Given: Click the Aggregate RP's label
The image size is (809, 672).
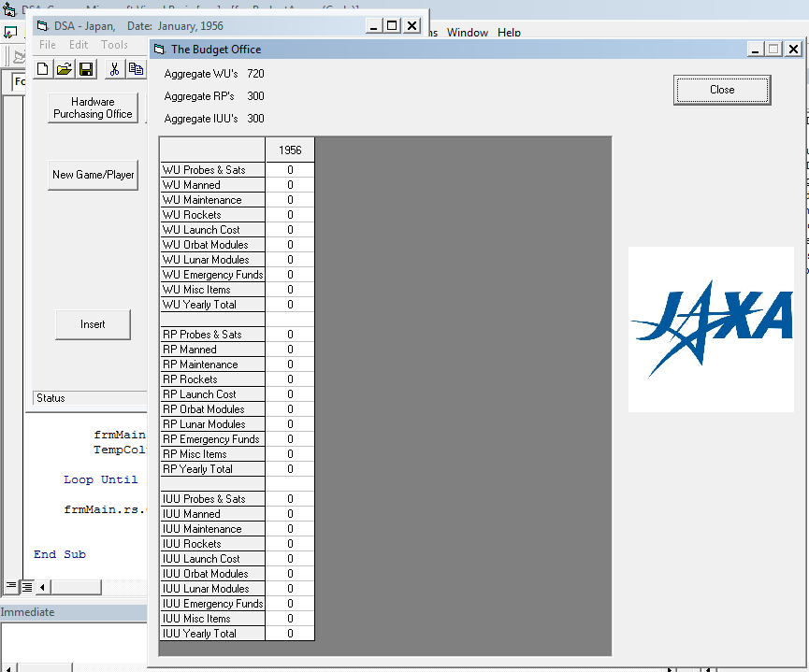Looking at the screenshot, I should 199,96.
